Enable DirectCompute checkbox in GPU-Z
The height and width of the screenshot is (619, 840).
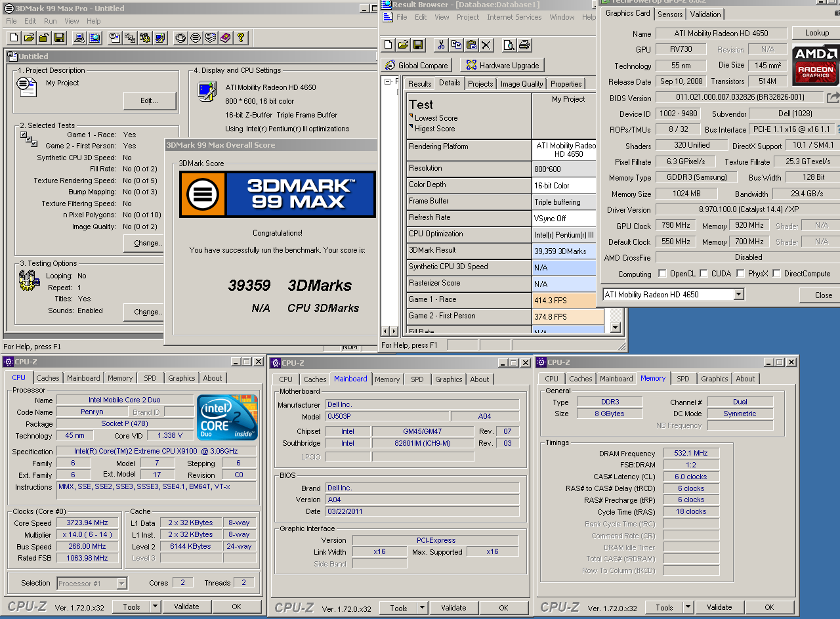coord(777,273)
